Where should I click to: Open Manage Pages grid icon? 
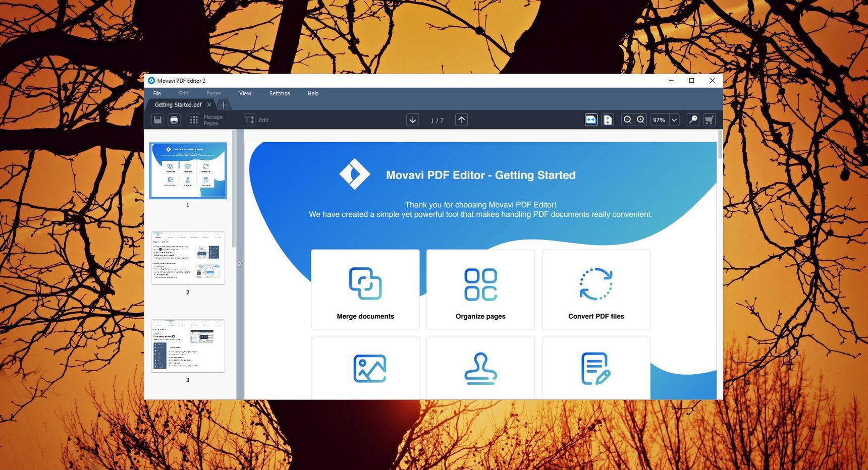[x=194, y=120]
